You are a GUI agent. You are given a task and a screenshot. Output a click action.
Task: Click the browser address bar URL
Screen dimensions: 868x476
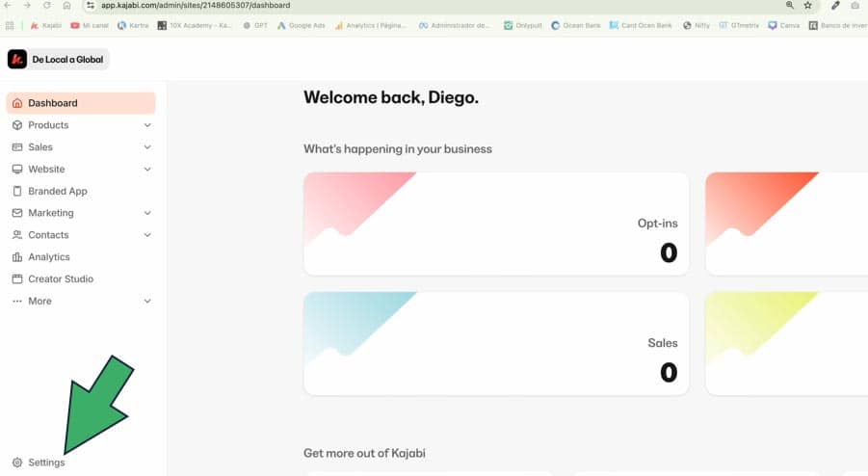pos(196,5)
